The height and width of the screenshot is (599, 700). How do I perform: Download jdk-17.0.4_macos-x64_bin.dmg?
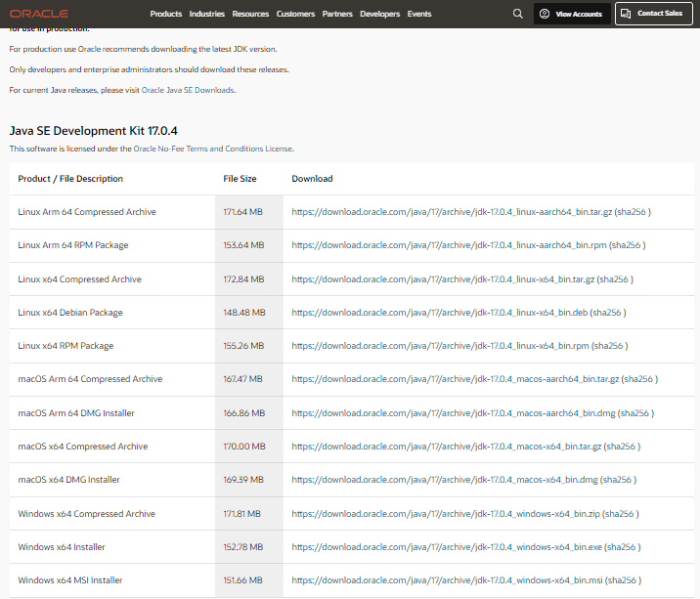pyautogui.click(x=445, y=480)
